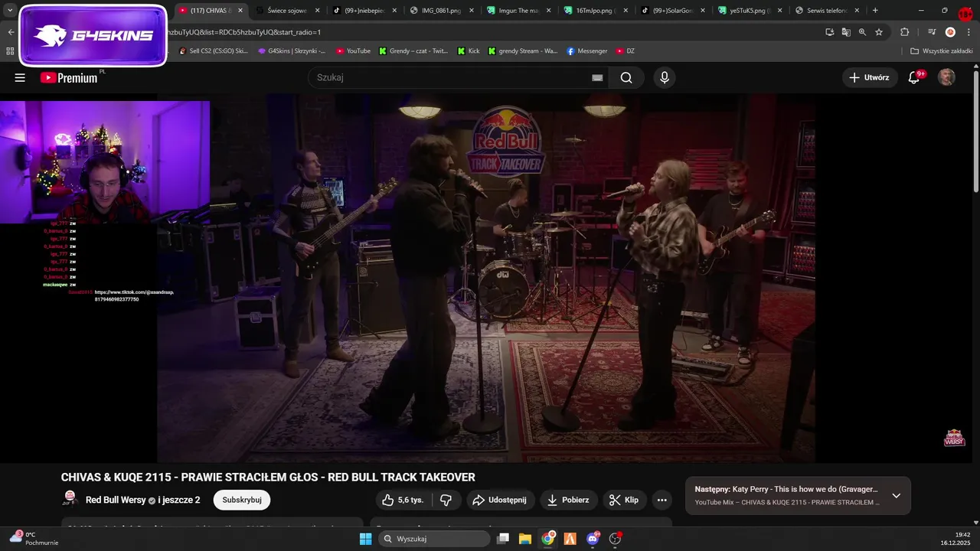This screenshot has height=551, width=980.
Task: Open the Messenger bookmark
Action: click(x=587, y=51)
